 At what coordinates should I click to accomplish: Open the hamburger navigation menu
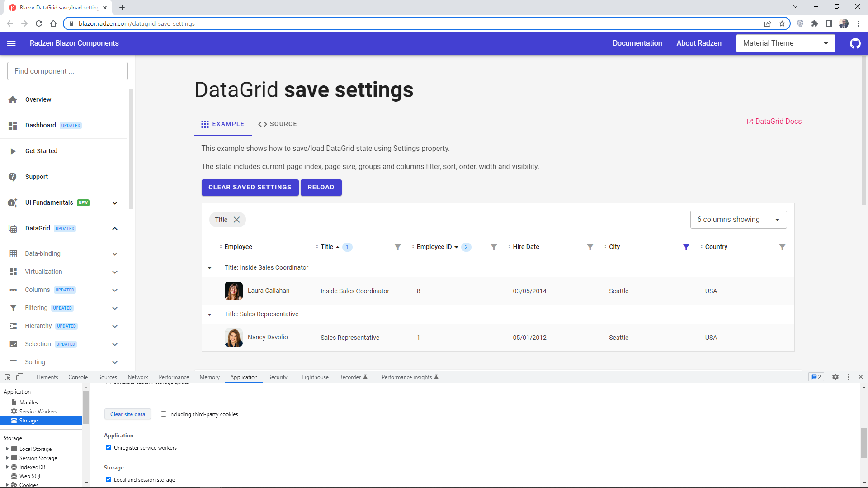11,43
